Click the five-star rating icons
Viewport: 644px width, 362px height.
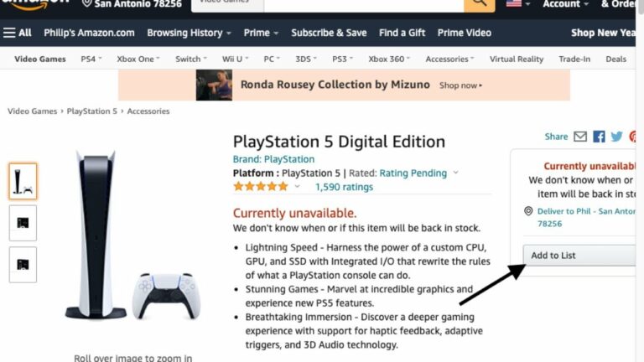click(261, 187)
